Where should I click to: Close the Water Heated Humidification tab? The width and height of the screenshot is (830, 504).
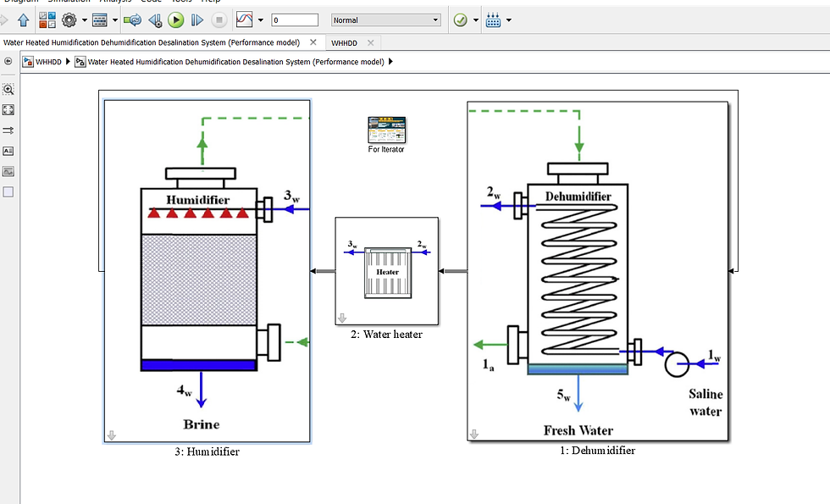(313, 42)
